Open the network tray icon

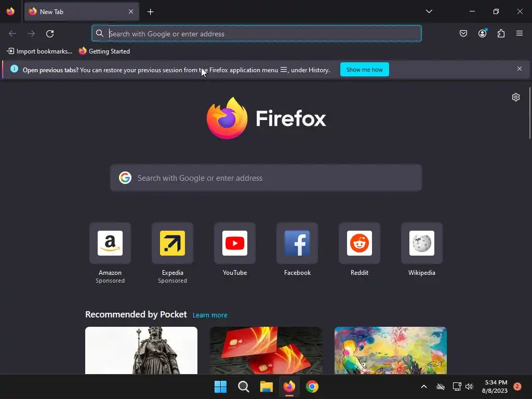point(457,387)
